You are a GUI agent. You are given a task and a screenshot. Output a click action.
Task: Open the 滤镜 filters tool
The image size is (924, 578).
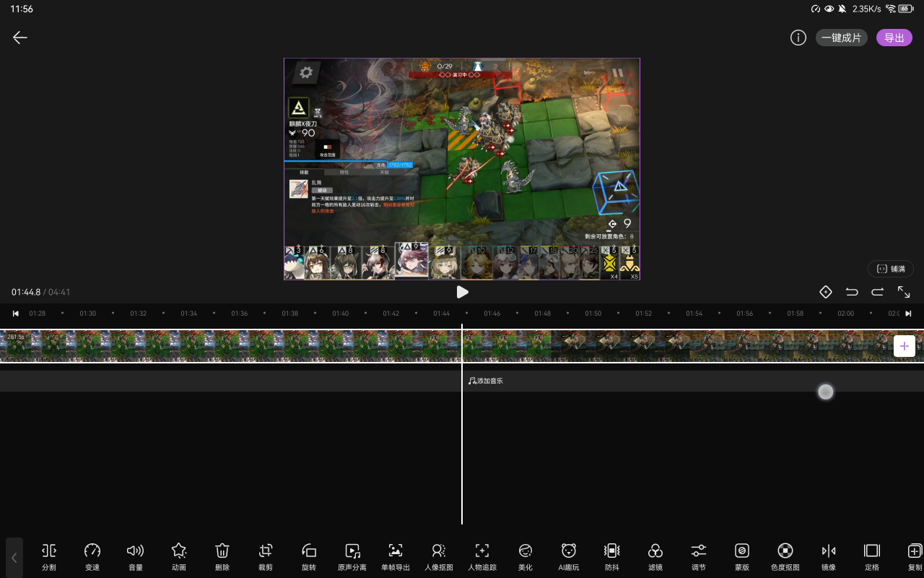tap(655, 558)
